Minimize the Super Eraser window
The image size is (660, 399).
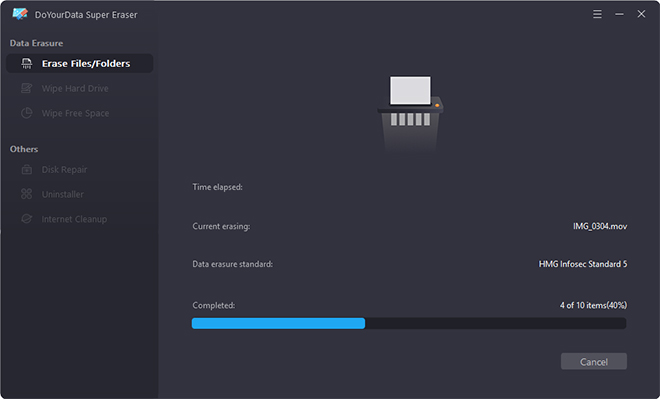pyautogui.click(x=619, y=14)
